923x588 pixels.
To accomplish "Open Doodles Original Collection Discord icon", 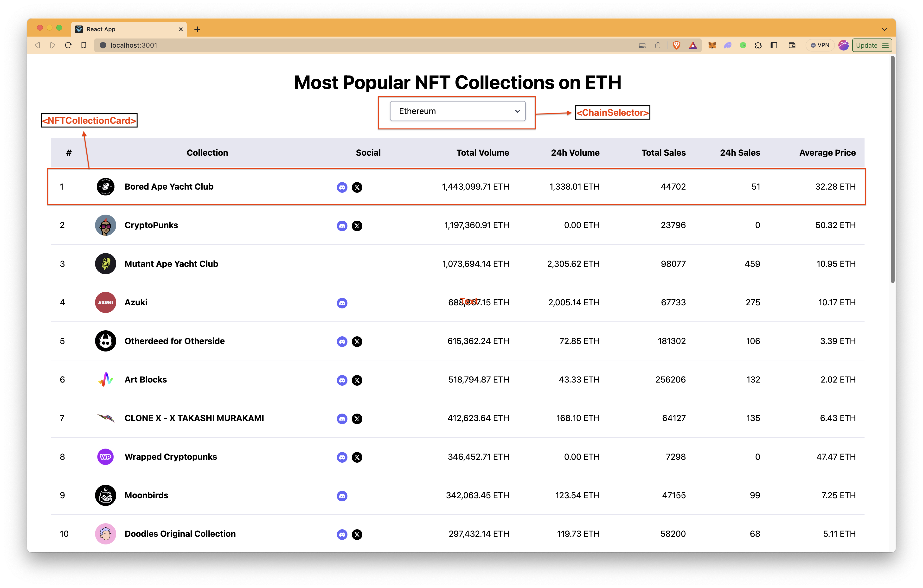I will point(342,534).
